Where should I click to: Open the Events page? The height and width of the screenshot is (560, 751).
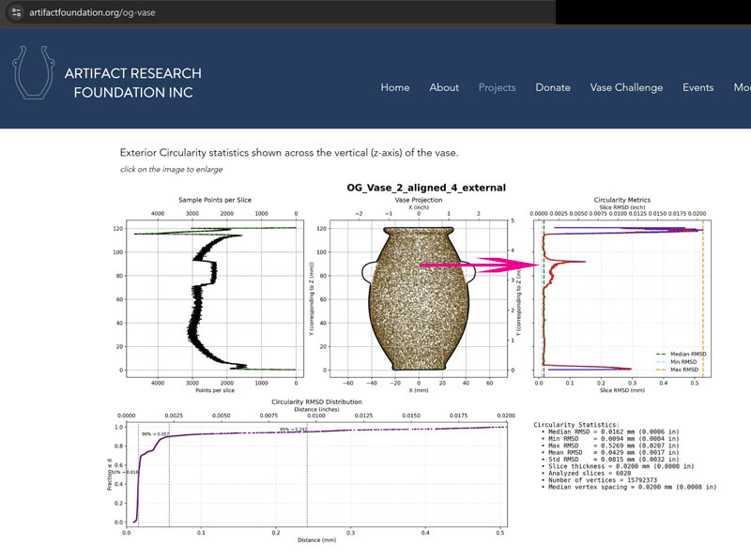tap(697, 87)
